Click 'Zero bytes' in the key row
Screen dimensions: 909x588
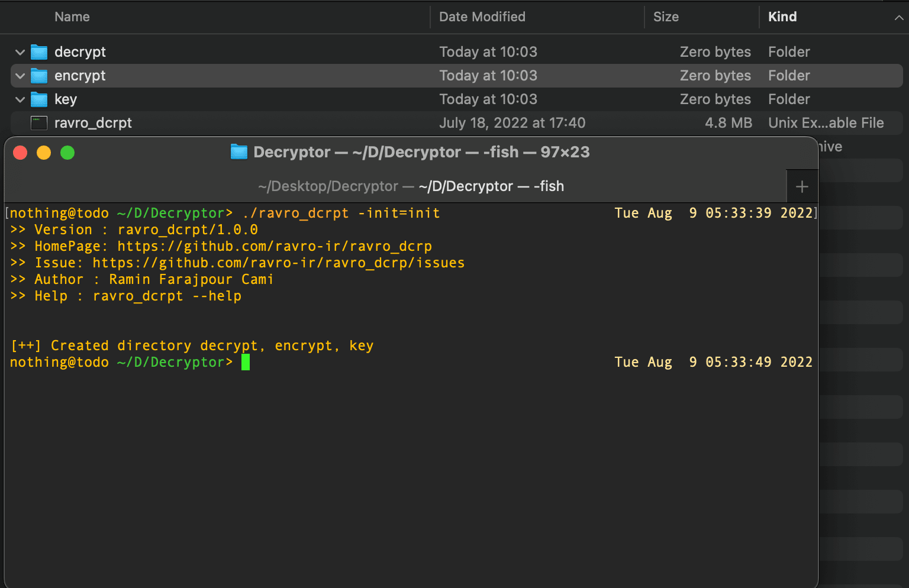tap(715, 99)
